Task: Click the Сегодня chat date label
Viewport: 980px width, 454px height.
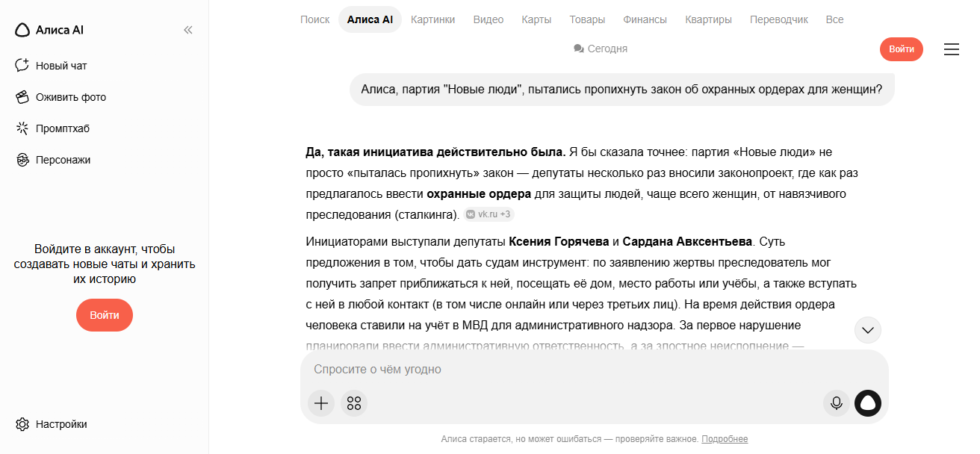Action: point(601,49)
